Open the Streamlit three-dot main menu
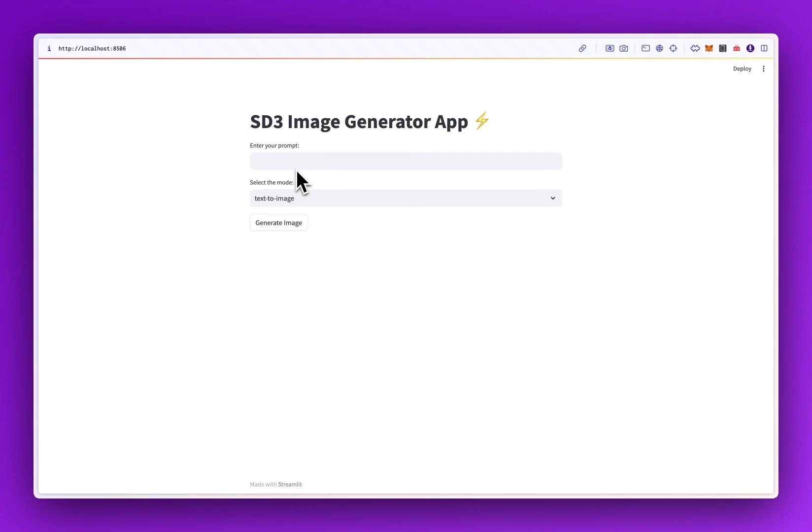This screenshot has height=532, width=812. 764,69
